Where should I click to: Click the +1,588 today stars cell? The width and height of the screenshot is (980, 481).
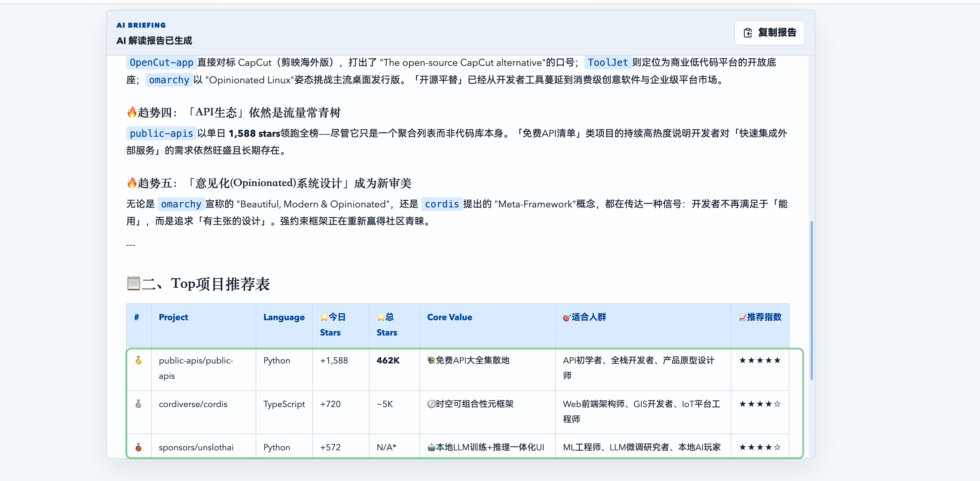click(340, 368)
